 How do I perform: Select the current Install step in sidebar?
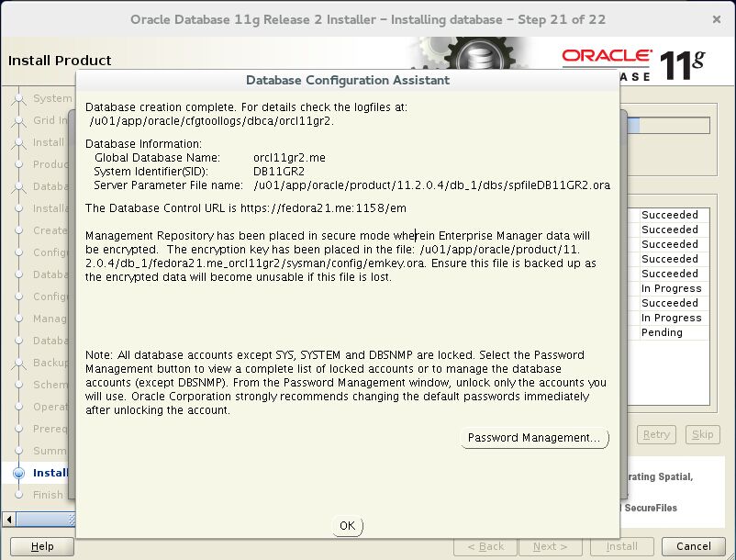point(50,473)
